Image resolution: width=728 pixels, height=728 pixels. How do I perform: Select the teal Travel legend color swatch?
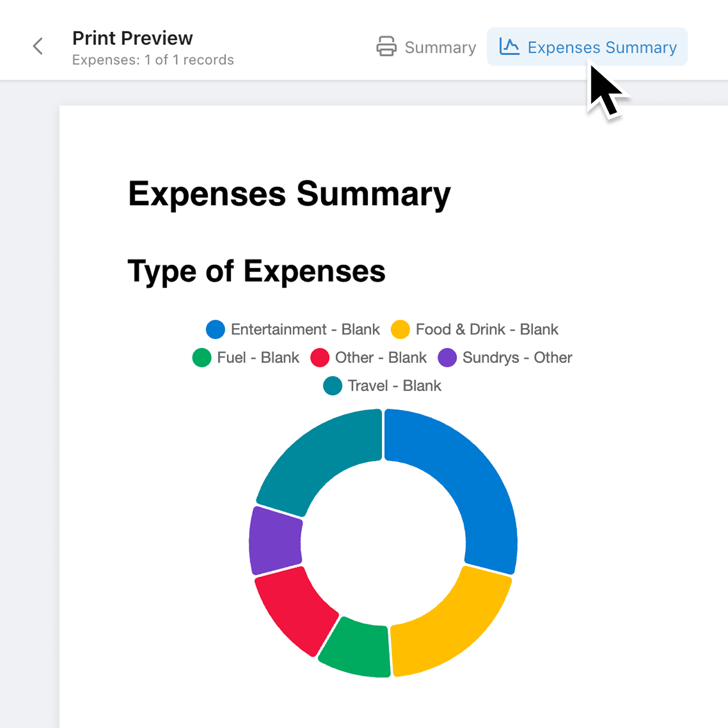pos(332,386)
